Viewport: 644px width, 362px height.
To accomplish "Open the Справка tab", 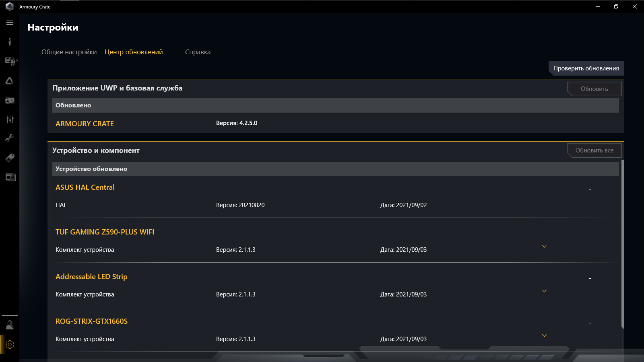I will coord(198,52).
